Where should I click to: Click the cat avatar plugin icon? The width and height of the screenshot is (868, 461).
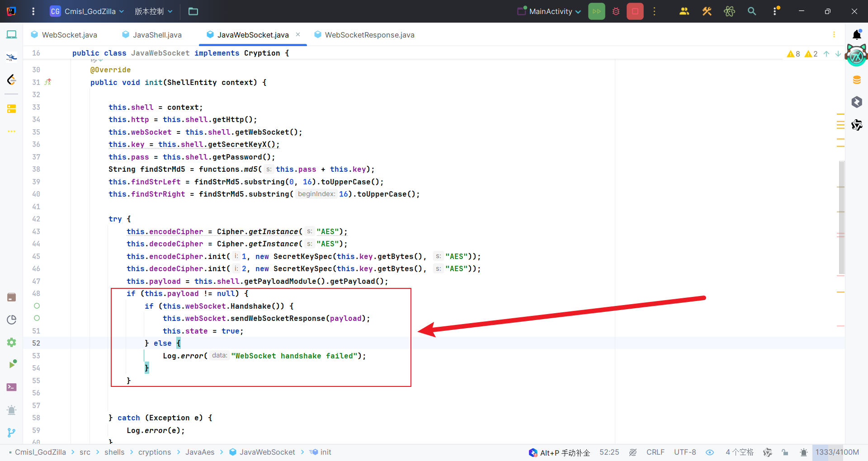pyautogui.click(x=856, y=56)
